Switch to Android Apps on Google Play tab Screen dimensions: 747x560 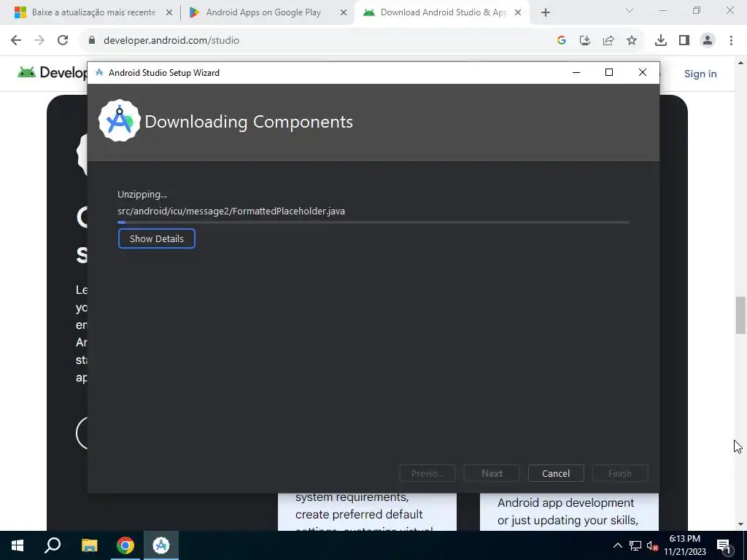[x=263, y=12]
